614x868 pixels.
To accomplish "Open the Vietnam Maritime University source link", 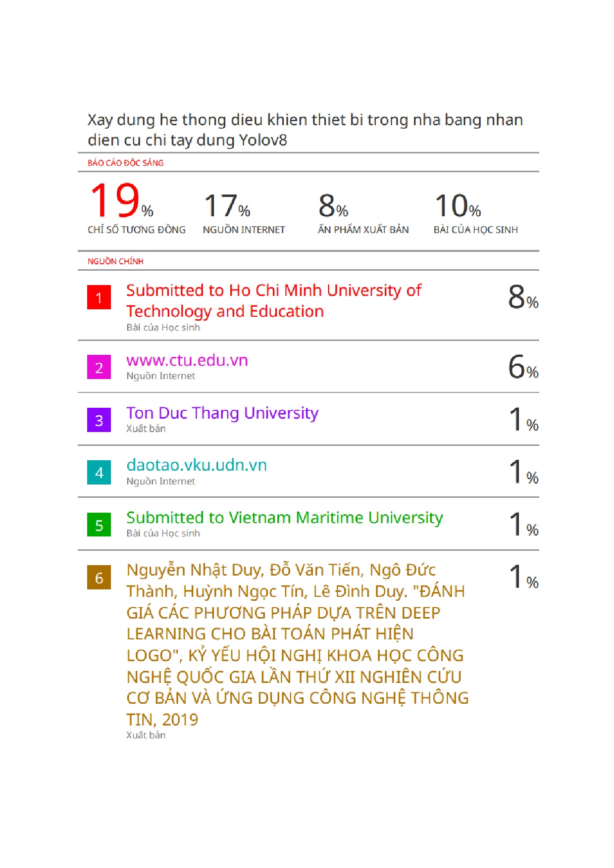I will pyautogui.click(x=284, y=518).
